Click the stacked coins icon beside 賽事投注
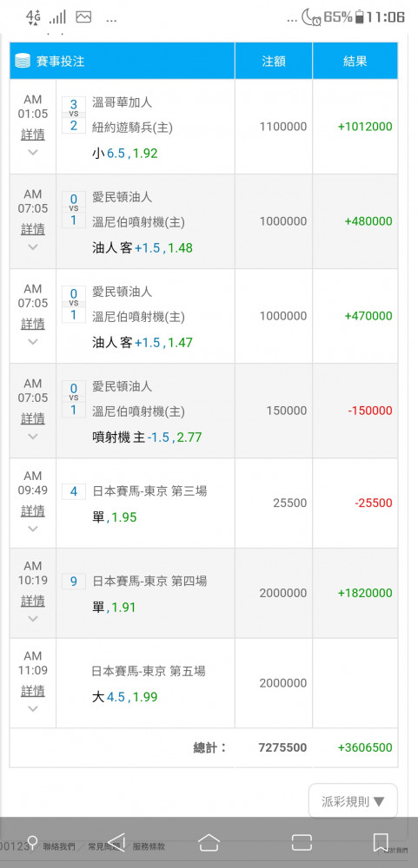The height and width of the screenshot is (868, 418). pyautogui.click(x=23, y=61)
